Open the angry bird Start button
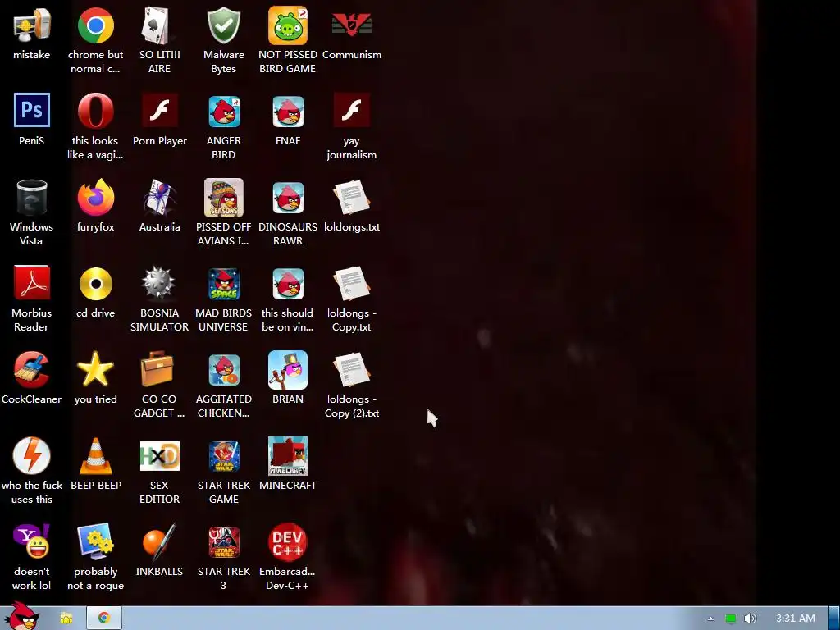Viewport: 840px width, 630px height. [x=21, y=617]
